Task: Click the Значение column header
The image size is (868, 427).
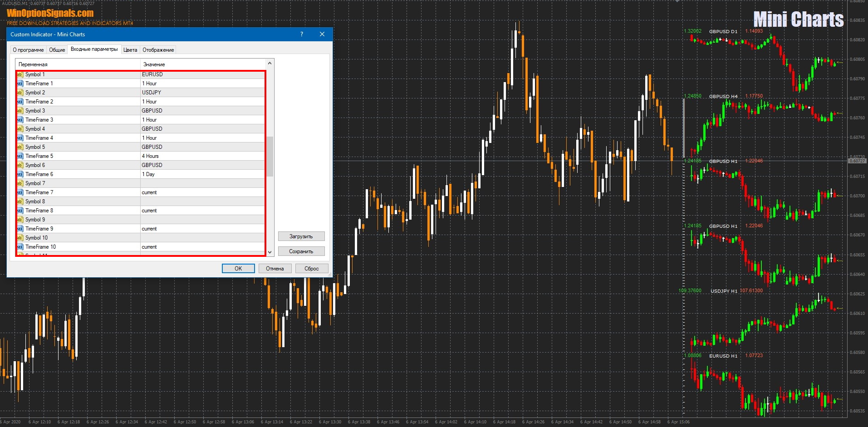Action: pos(154,64)
